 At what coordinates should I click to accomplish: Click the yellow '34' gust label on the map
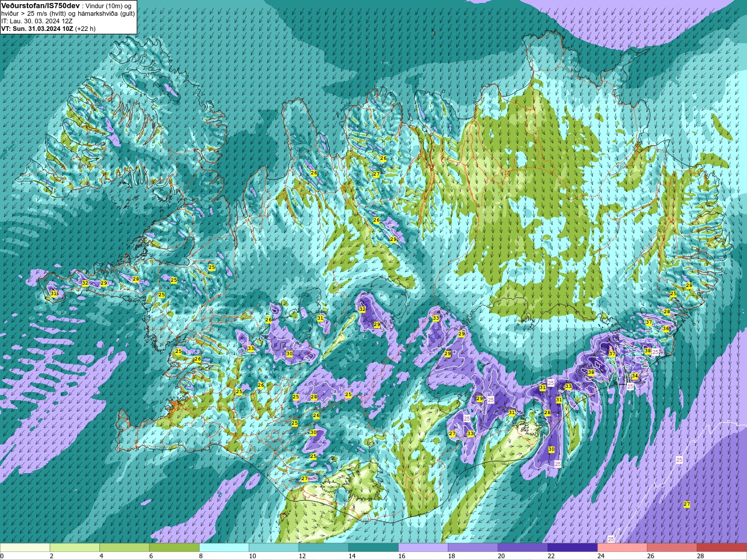[635, 376]
